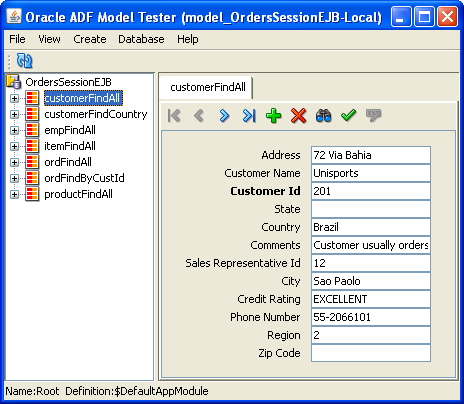Click status bar text Name:Root
The image size is (464, 404).
click(x=32, y=391)
